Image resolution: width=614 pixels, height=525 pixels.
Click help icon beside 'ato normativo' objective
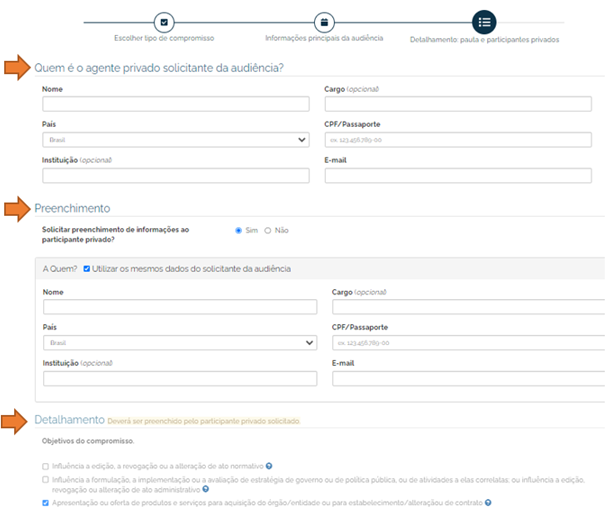click(270, 466)
